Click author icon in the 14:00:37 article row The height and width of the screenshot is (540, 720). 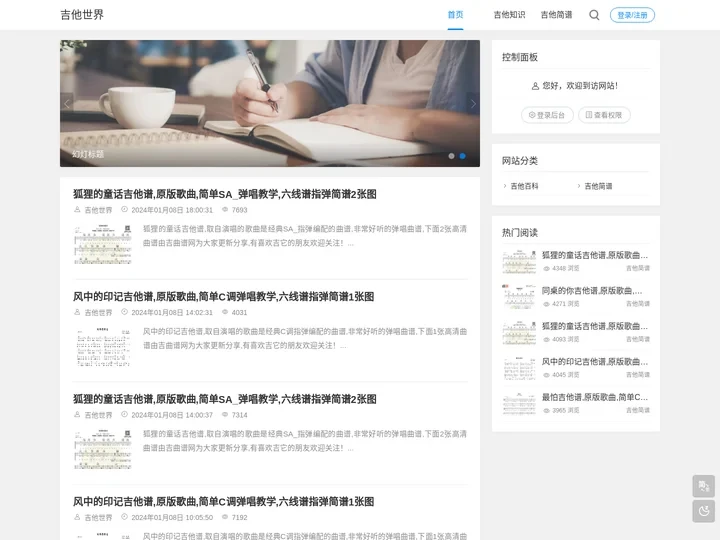(x=77, y=414)
